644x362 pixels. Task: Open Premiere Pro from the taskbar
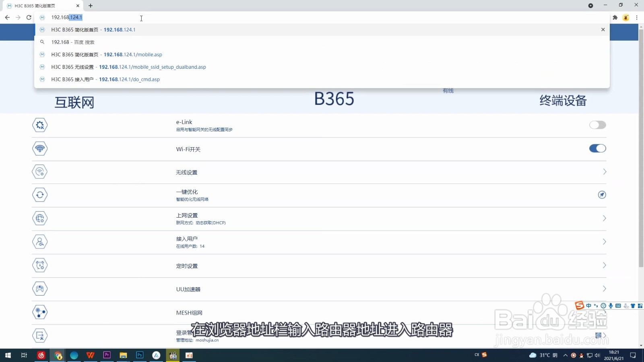coord(107,355)
